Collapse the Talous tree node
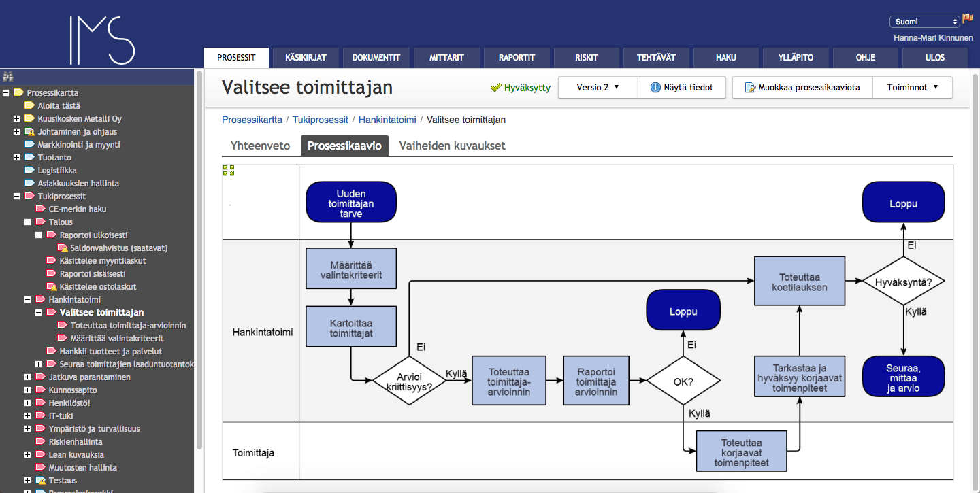980x493 pixels. click(x=28, y=222)
